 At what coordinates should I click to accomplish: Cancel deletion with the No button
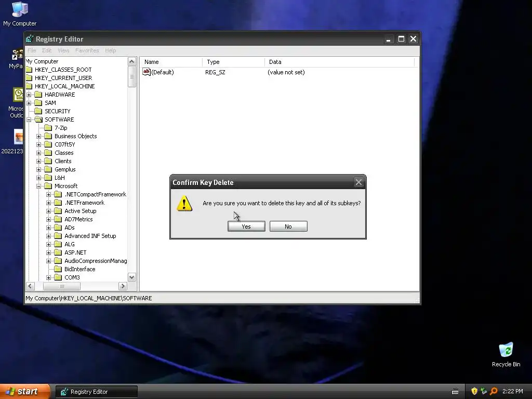288,227
